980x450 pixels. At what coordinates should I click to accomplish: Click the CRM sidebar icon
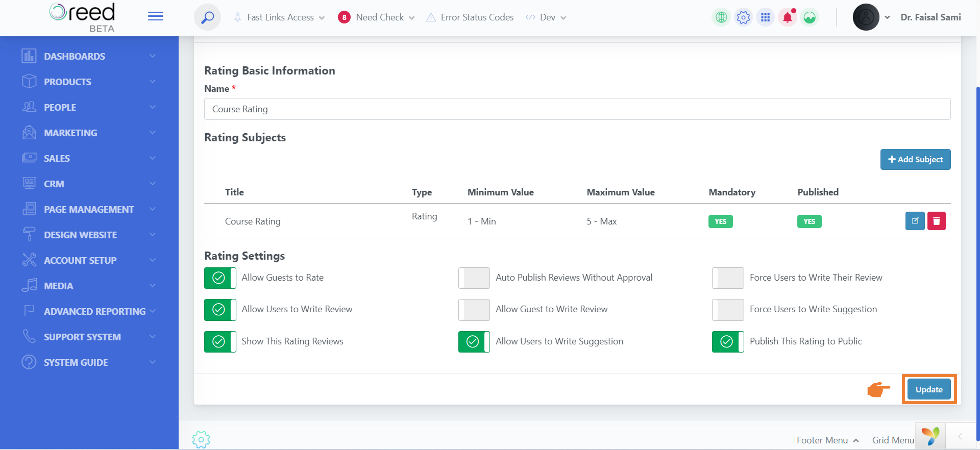(x=29, y=183)
